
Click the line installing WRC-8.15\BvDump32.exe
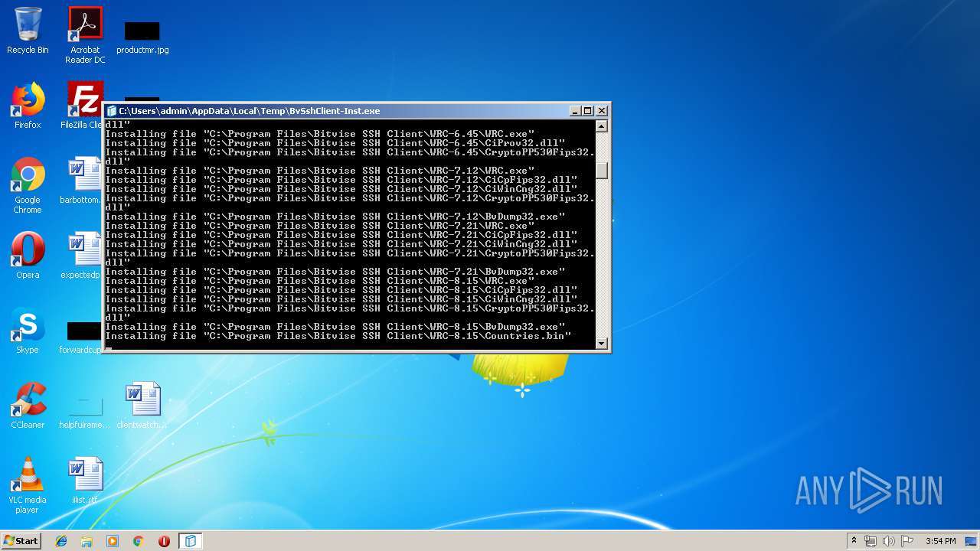point(335,327)
